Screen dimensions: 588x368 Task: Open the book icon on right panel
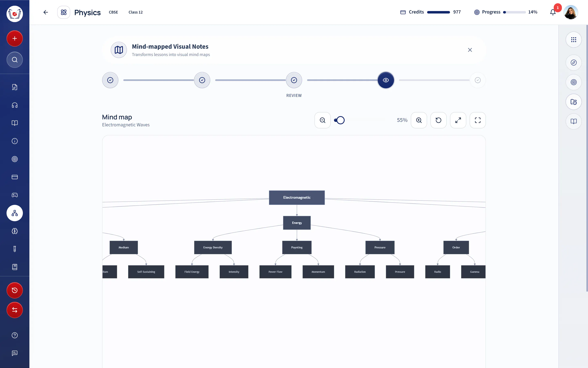574,121
